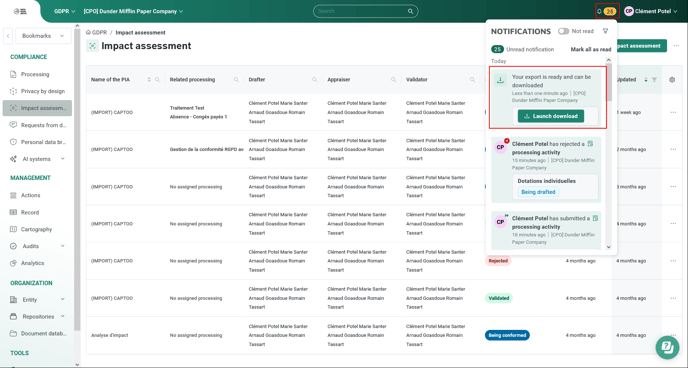Click the Being conformed status badge
This screenshot has width=688, height=368.
click(507, 335)
